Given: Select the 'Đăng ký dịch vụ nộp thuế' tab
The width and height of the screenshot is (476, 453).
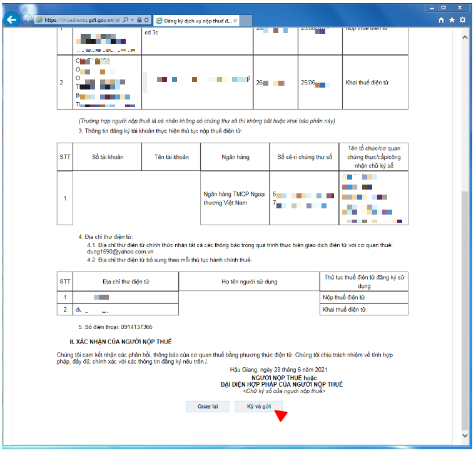Looking at the screenshot, I should (196, 21).
